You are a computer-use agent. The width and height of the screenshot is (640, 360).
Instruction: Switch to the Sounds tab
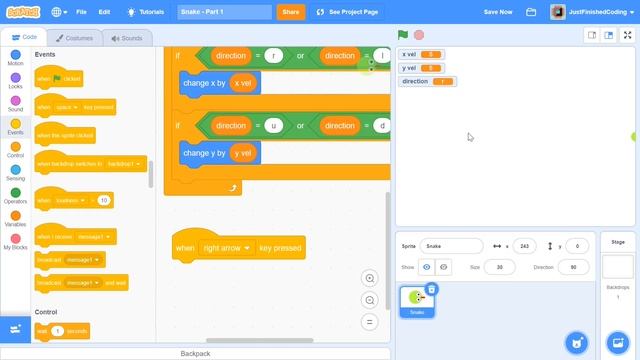(x=127, y=38)
